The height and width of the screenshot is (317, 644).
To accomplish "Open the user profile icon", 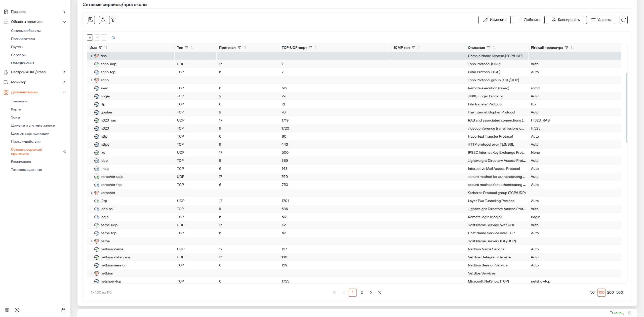I will [17, 310].
